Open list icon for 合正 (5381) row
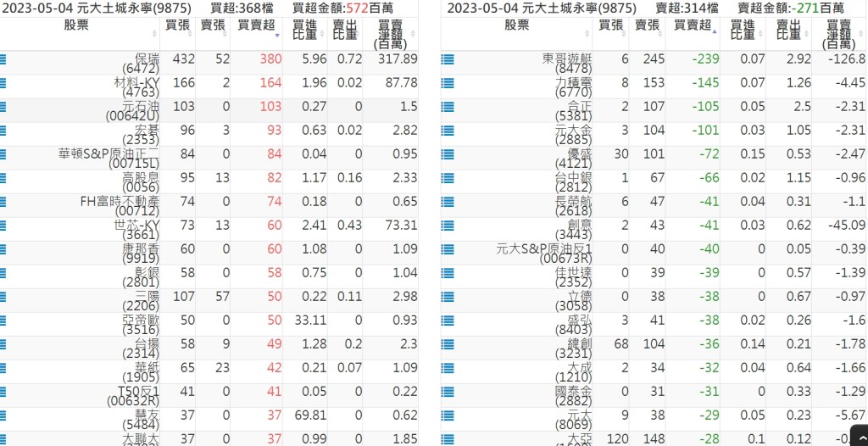Viewport: 868px width, 446px height. [x=448, y=107]
